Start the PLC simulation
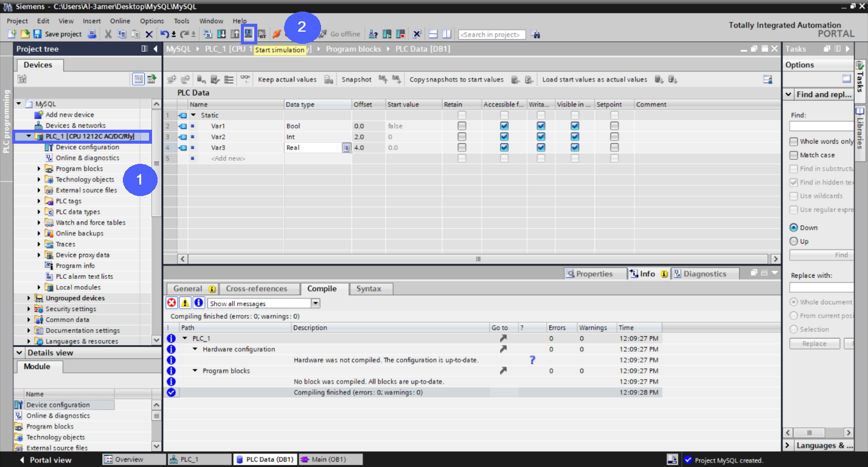The width and height of the screenshot is (868, 467). (x=248, y=34)
